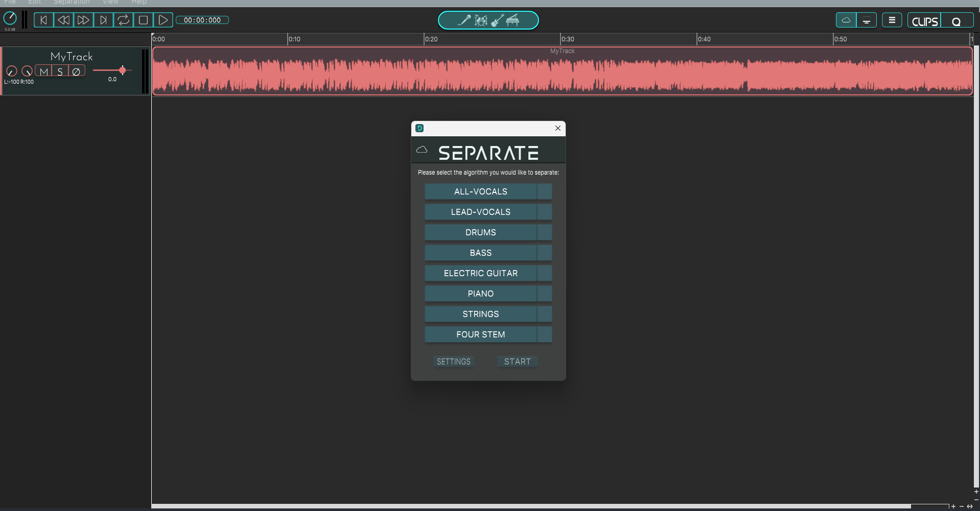This screenshot has width=980, height=511.
Task: Click the cloud processing icon top right
Action: pyautogui.click(x=846, y=19)
